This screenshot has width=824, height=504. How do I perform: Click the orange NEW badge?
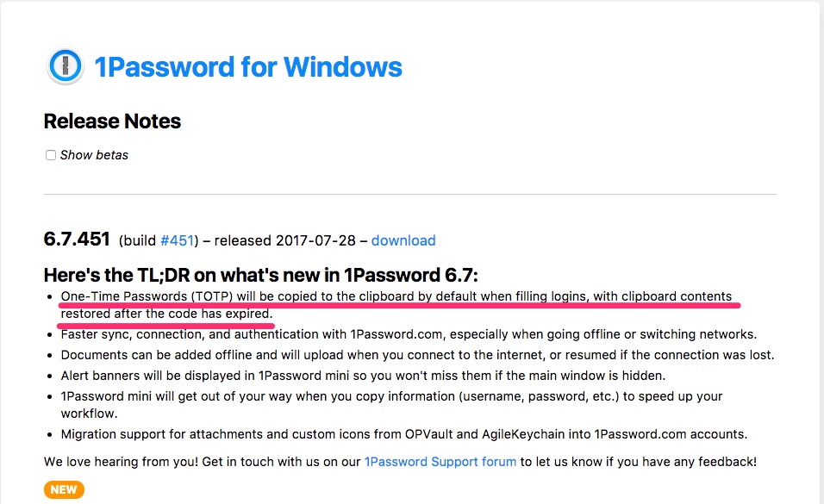[x=64, y=490]
